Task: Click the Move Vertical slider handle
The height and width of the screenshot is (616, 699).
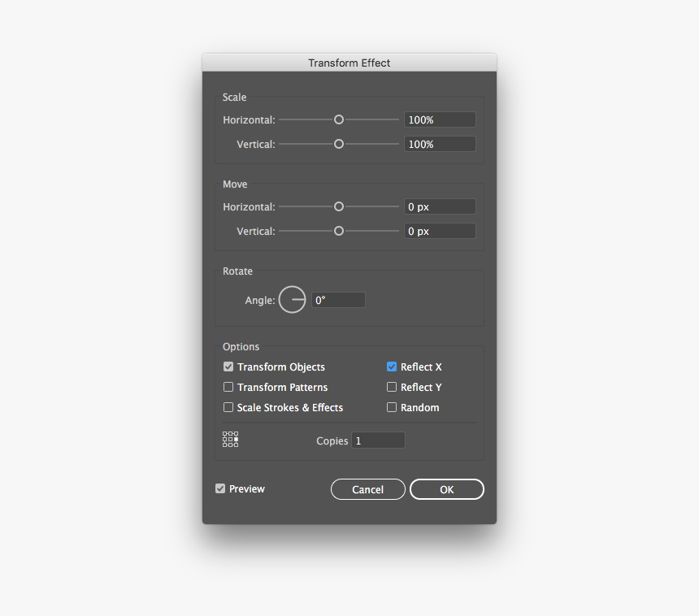Action: point(339,231)
